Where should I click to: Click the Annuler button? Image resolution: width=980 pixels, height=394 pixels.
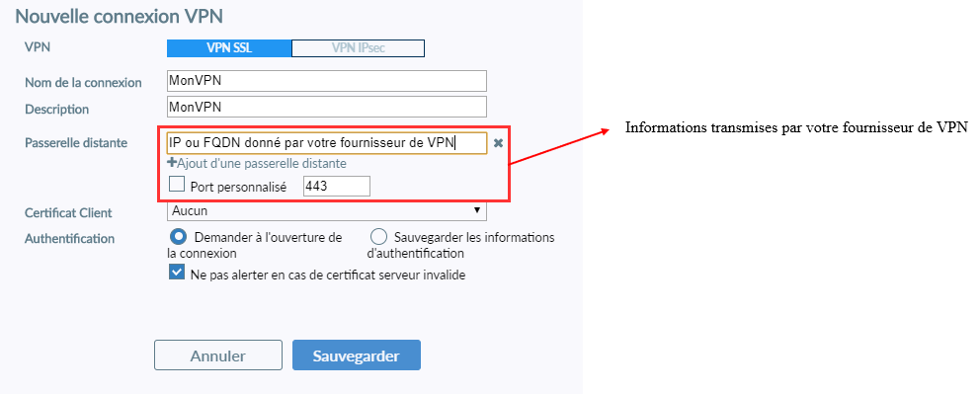pyautogui.click(x=218, y=355)
